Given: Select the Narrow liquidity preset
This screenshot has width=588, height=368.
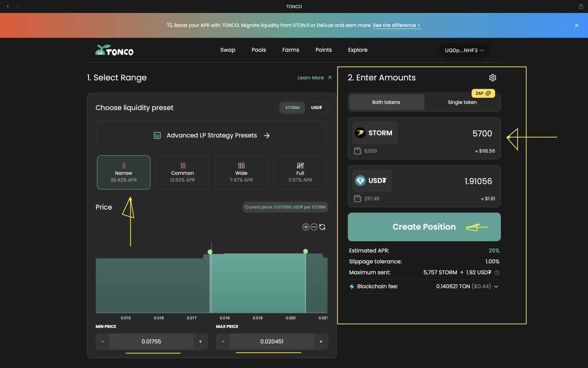Looking at the screenshot, I should point(124,172).
